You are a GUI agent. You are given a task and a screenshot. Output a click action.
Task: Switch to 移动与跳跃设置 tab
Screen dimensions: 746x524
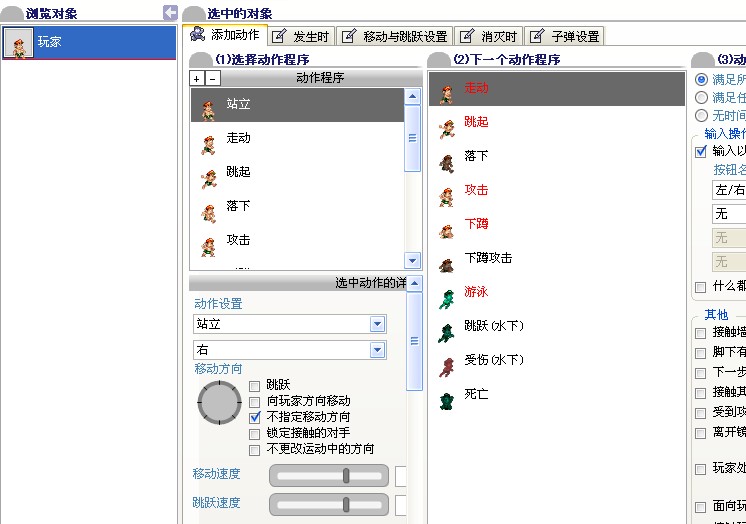(395, 36)
